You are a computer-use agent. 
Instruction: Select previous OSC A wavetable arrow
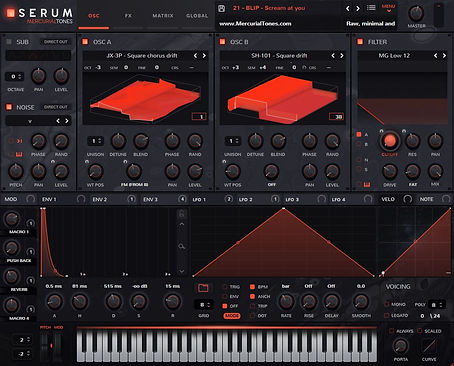(x=196, y=56)
